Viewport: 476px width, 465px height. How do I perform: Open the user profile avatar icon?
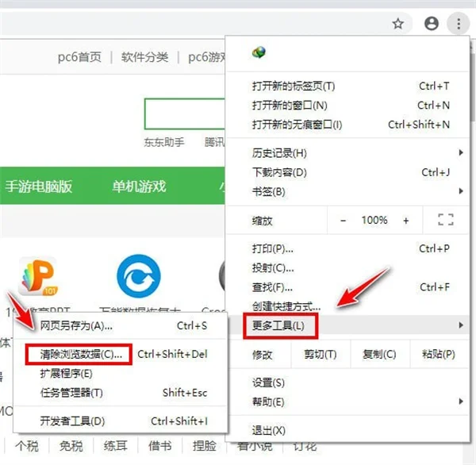(432, 23)
